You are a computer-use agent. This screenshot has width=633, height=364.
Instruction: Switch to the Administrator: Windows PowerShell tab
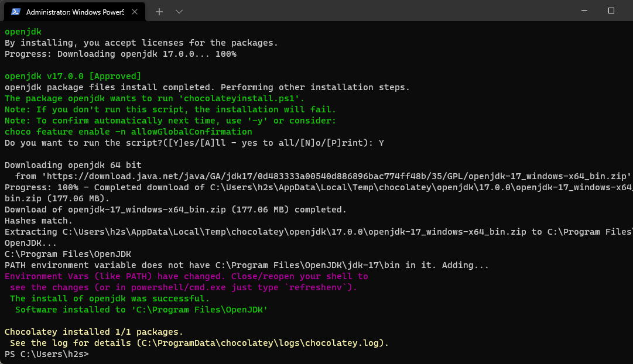pos(76,11)
